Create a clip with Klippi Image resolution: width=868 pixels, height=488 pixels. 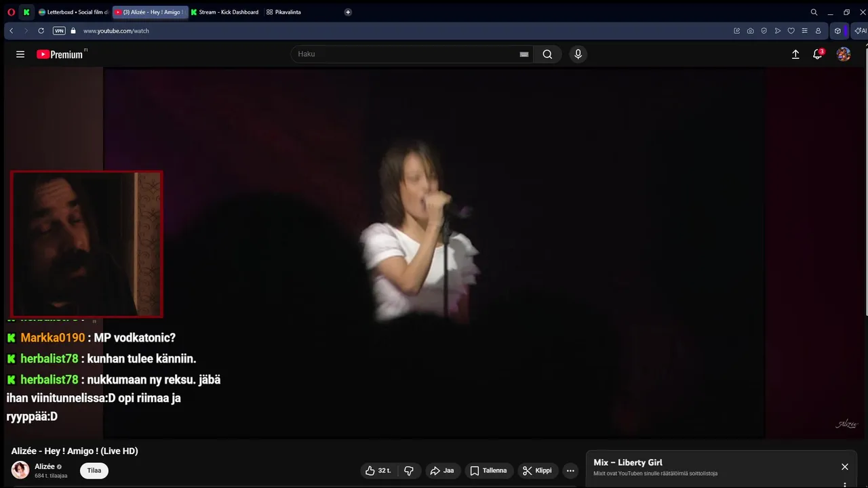click(x=538, y=470)
